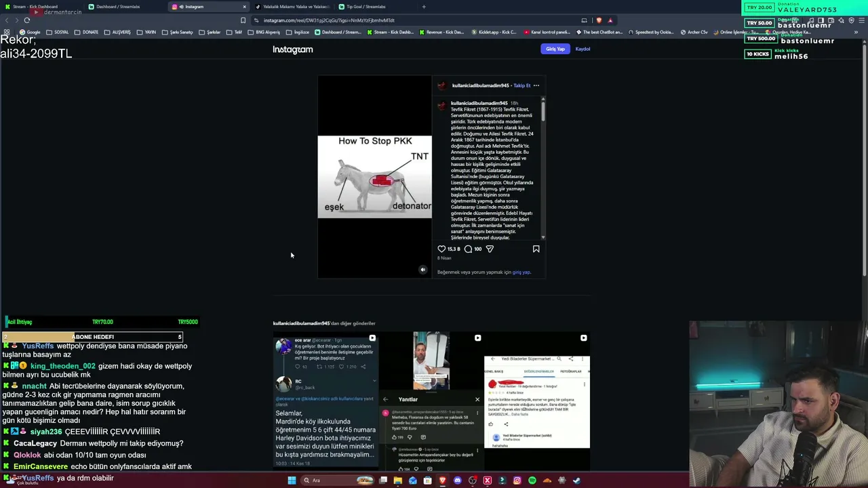Share the reel with the paper plane icon

tap(490, 249)
